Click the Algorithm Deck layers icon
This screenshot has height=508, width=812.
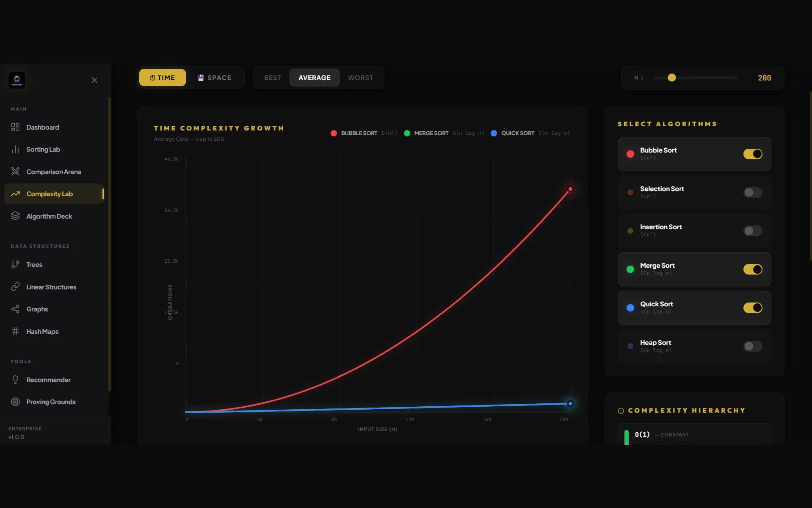click(15, 216)
